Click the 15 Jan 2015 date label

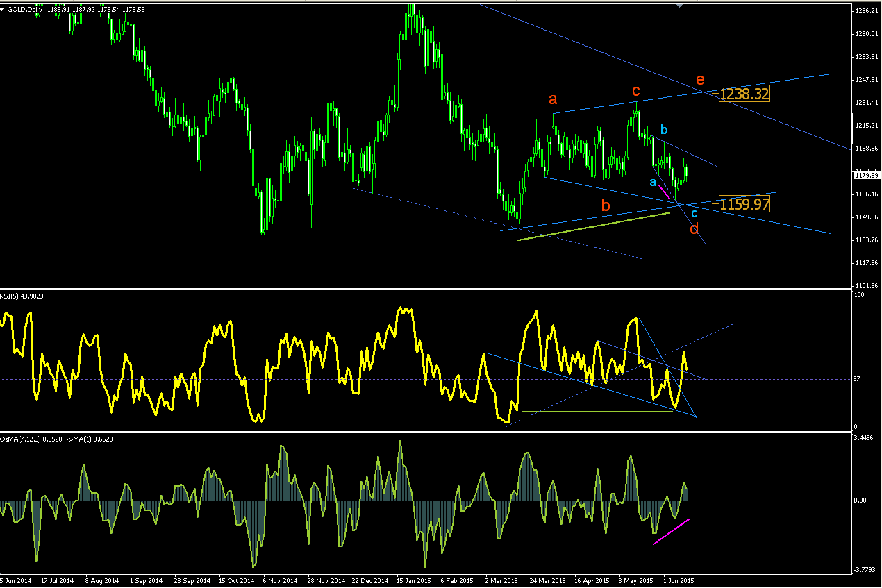(x=413, y=580)
